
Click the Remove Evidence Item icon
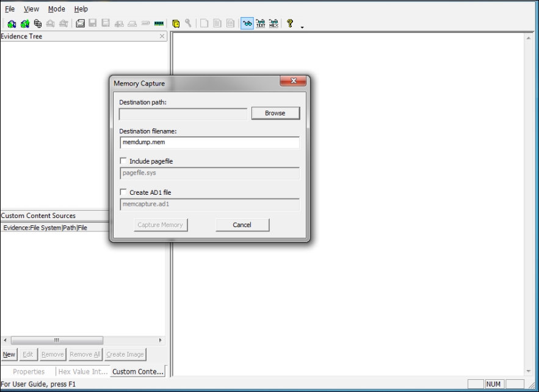pos(51,23)
